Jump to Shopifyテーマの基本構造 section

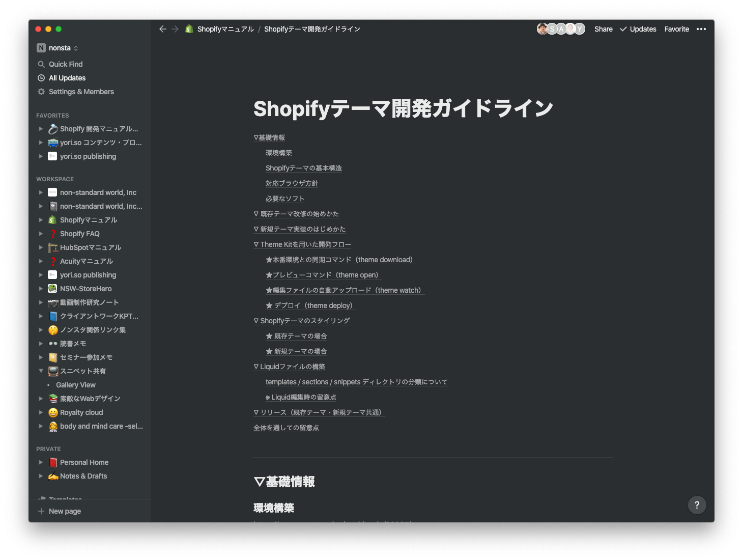[x=304, y=168]
